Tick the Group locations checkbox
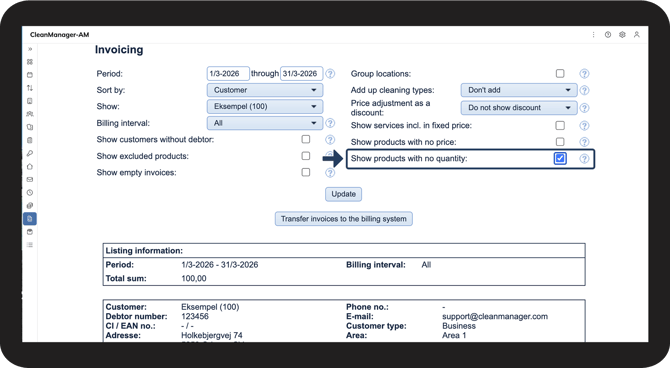This screenshot has height=368, width=670. pos(560,73)
